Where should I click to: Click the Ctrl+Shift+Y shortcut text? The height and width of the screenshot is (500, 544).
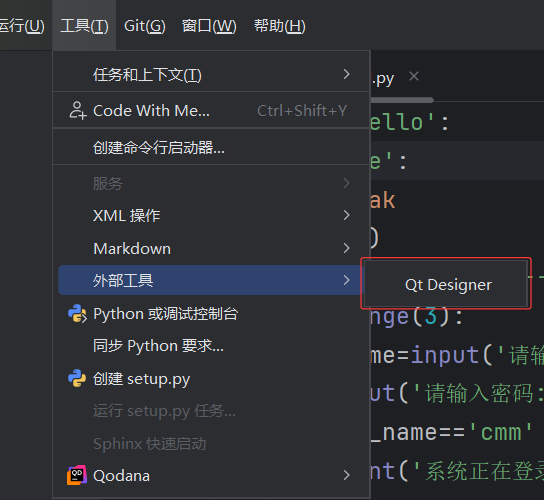[x=302, y=111]
